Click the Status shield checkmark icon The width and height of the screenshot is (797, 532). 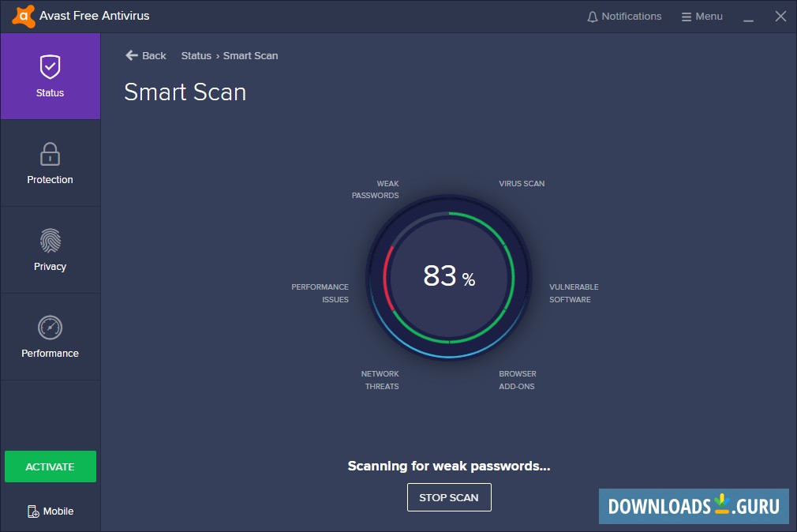50,67
